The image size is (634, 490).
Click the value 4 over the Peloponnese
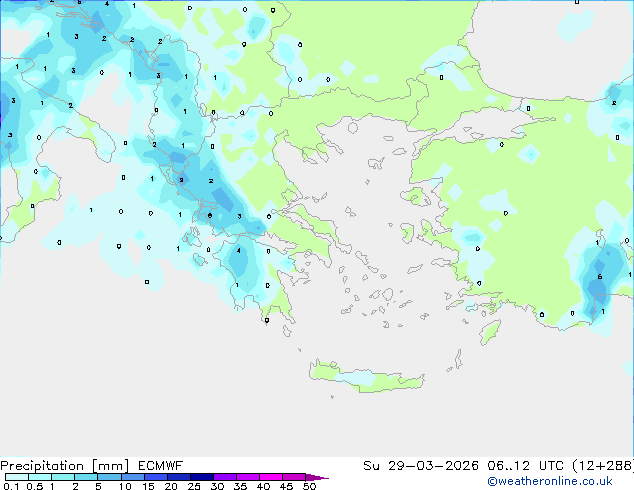point(239,251)
